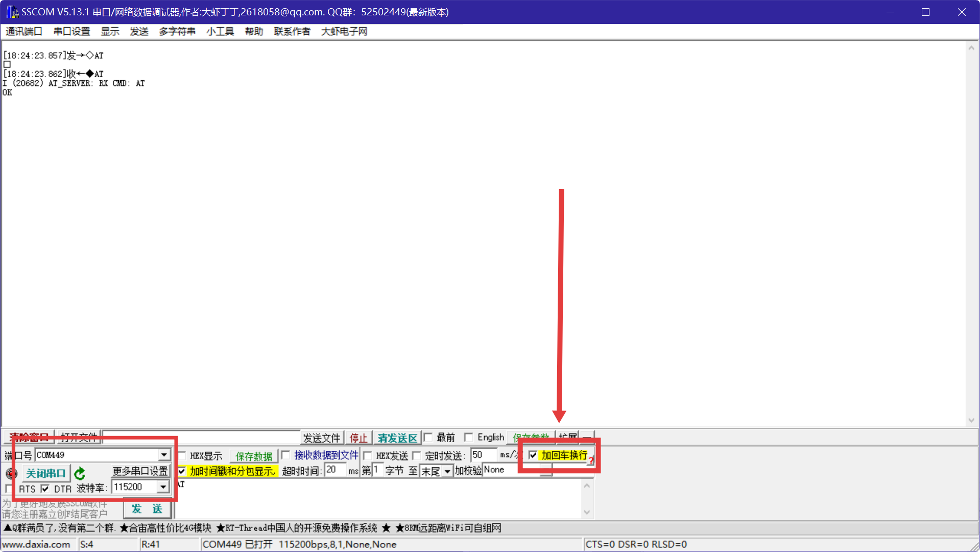The image size is (980, 552).
Task: Click the 清发送区 button
Action: pyautogui.click(x=397, y=438)
